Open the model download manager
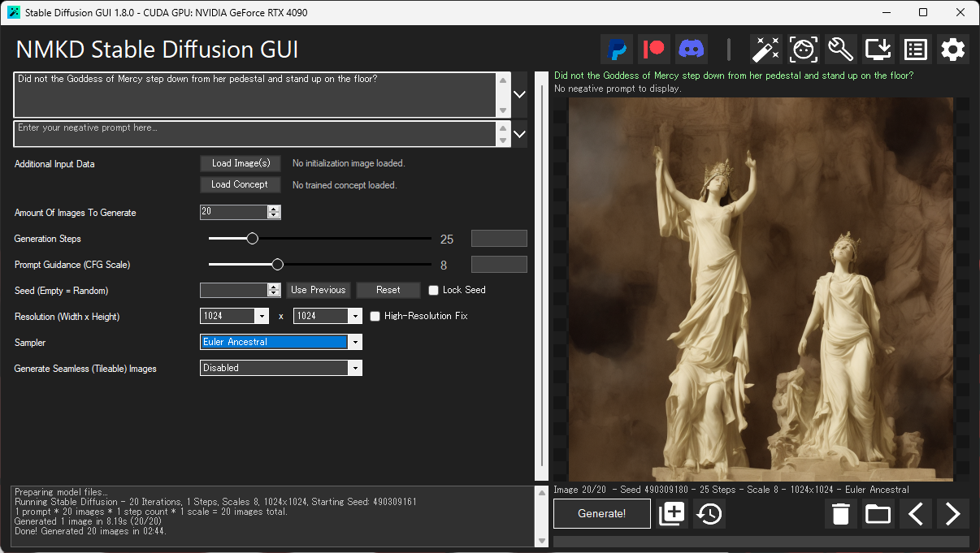Viewport: 980px width, 553px height. pos(878,50)
